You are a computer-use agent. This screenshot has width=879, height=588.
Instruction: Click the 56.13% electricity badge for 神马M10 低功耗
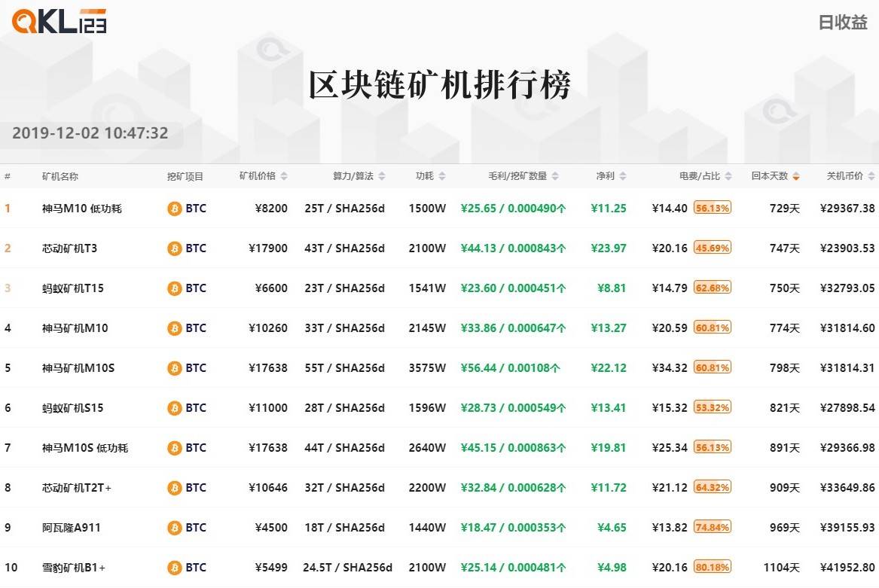712,208
